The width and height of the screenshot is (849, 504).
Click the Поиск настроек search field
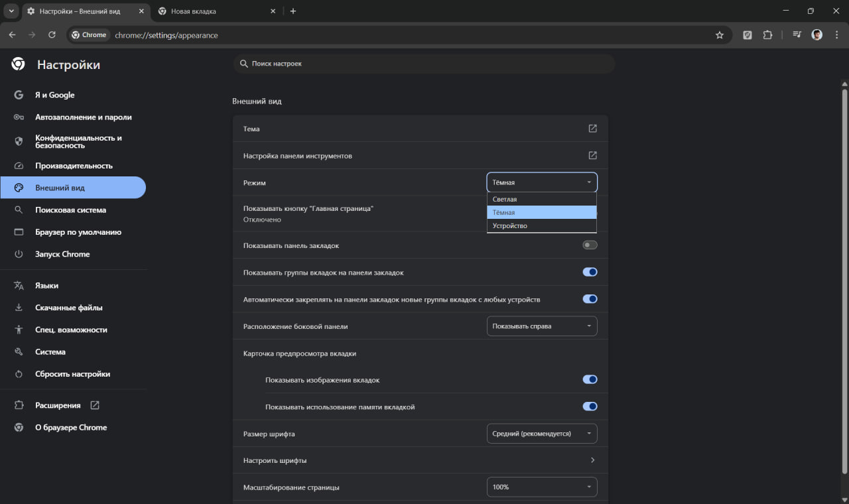pos(424,64)
